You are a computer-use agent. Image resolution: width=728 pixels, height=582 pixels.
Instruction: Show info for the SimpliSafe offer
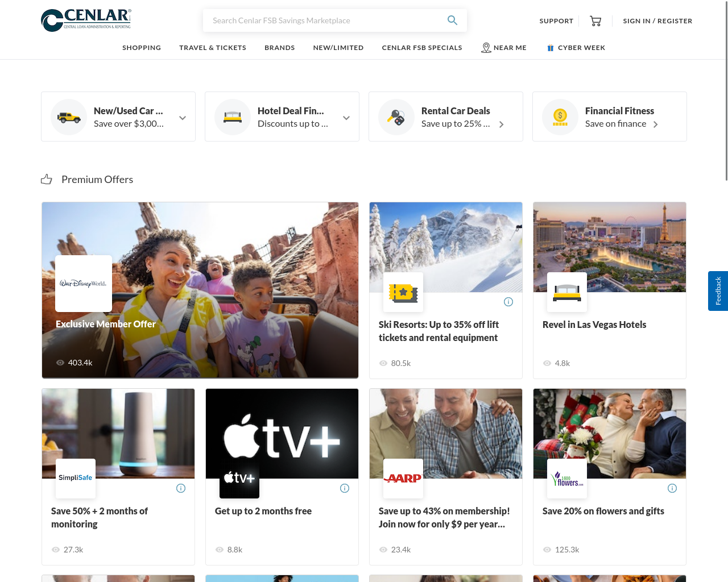pyautogui.click(x=181, y=488)
